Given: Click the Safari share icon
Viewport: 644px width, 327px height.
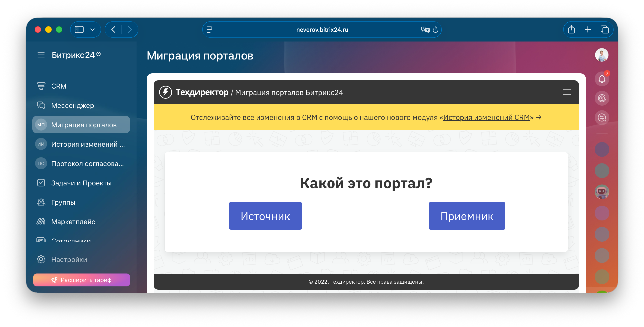Looking at the screenshot, I should [x=571, y=30].
